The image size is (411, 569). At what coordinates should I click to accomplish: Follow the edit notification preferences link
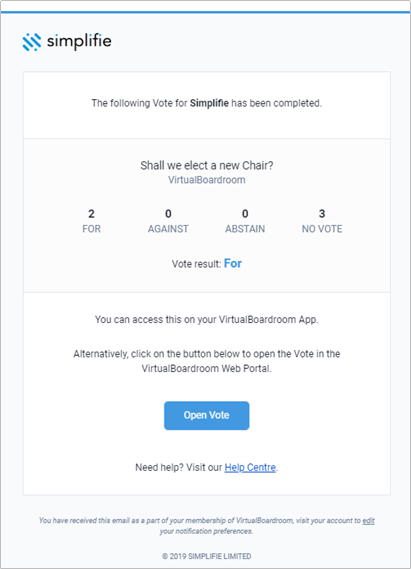pyautogui.click(x=369, y=520)
